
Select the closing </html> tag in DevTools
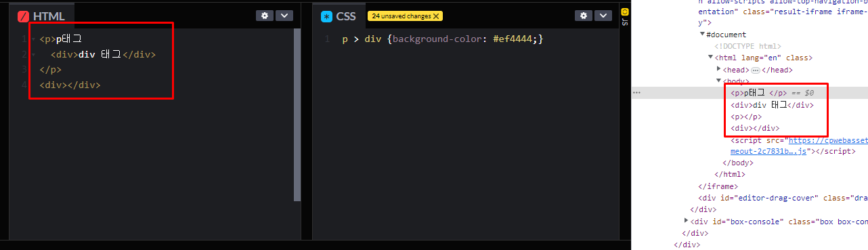pos(730,174)
